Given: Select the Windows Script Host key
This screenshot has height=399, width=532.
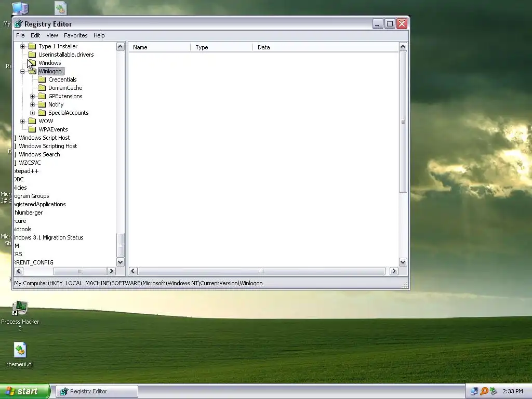Looking at the screenshot, I should coord(44,137).
